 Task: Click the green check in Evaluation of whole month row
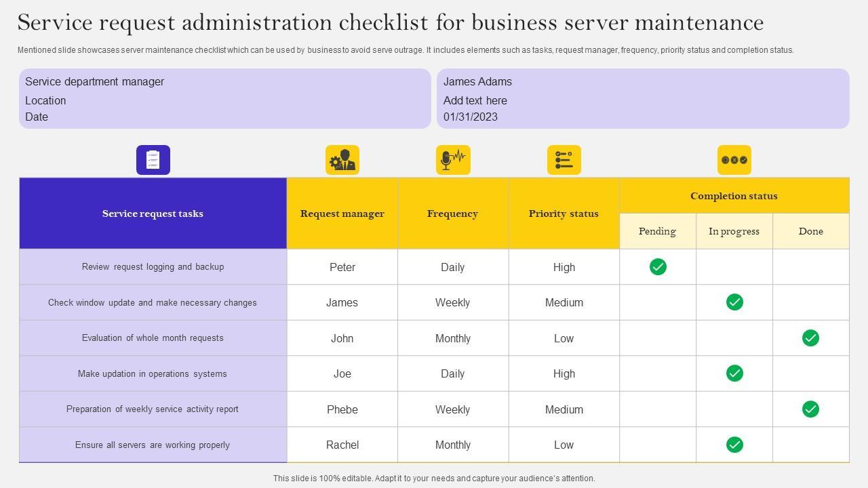coord(810,338)
